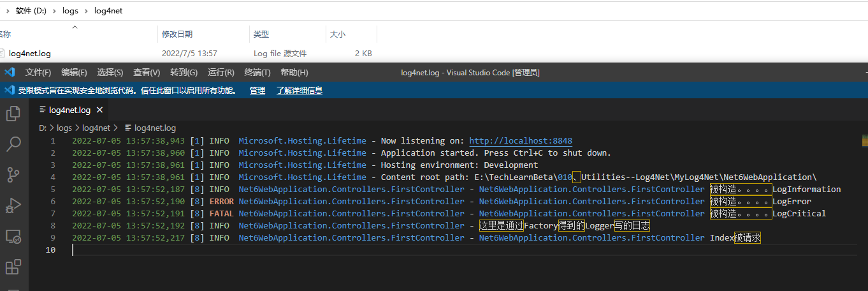This screenshot has width=868, height=291.
Task: Open the Search view in activity bar
Action: point(13,144)
